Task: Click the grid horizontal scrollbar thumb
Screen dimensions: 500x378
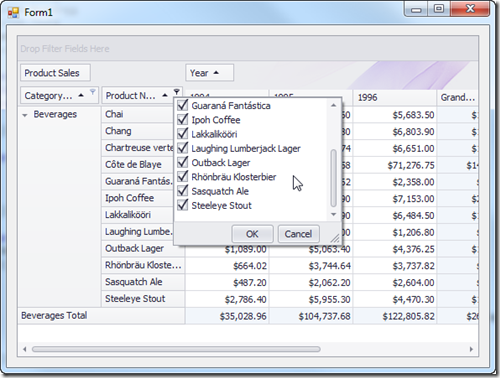Action: 176,349
